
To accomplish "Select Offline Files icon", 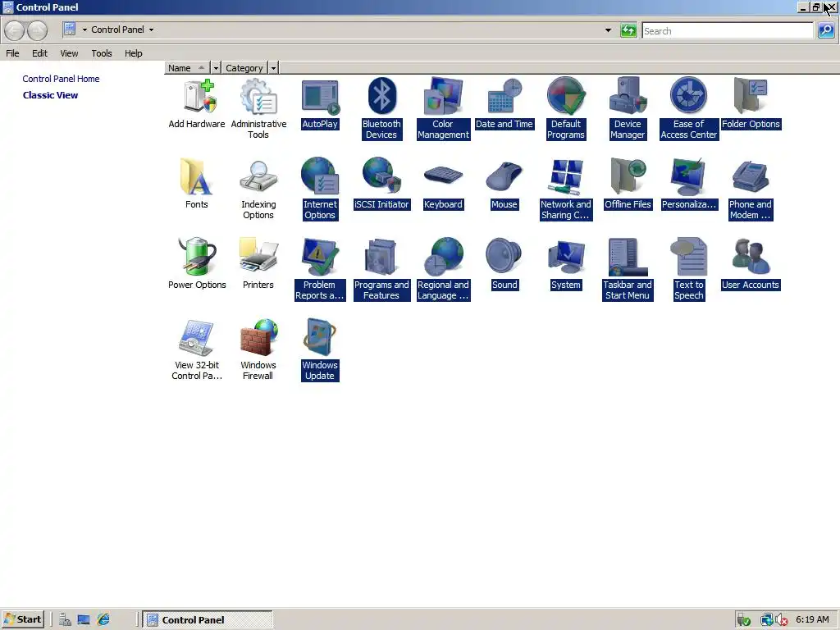I will 628,184.
